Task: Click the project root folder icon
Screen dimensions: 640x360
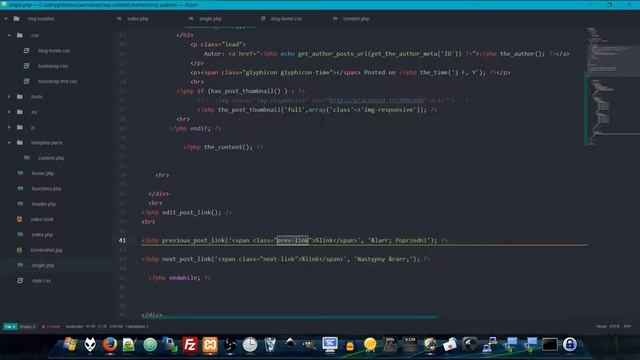Action: point(16,19)
